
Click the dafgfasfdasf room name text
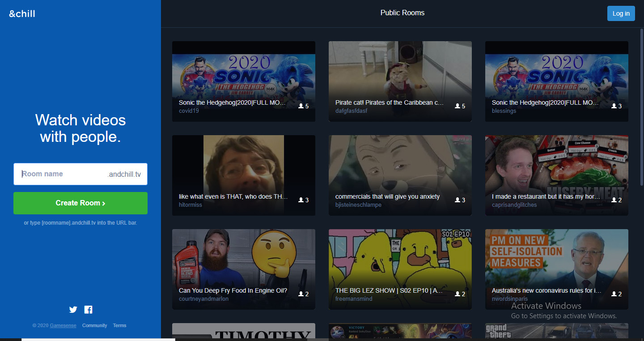pyautogui.click(x=352, y=111)
